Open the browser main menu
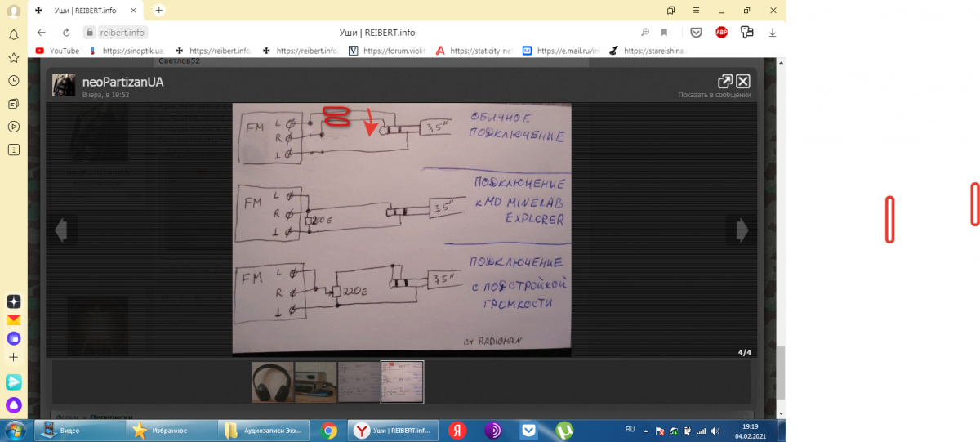980x442 pixels. [696, 10]
